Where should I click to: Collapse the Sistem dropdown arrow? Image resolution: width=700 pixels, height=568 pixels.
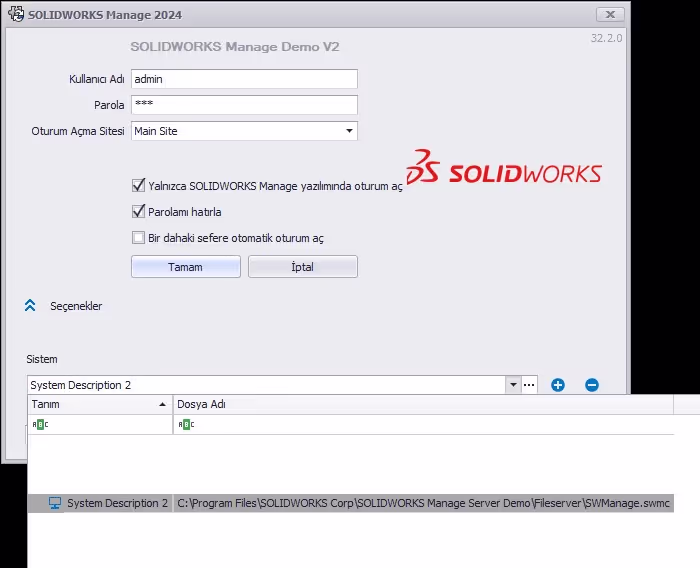(513, 385)
